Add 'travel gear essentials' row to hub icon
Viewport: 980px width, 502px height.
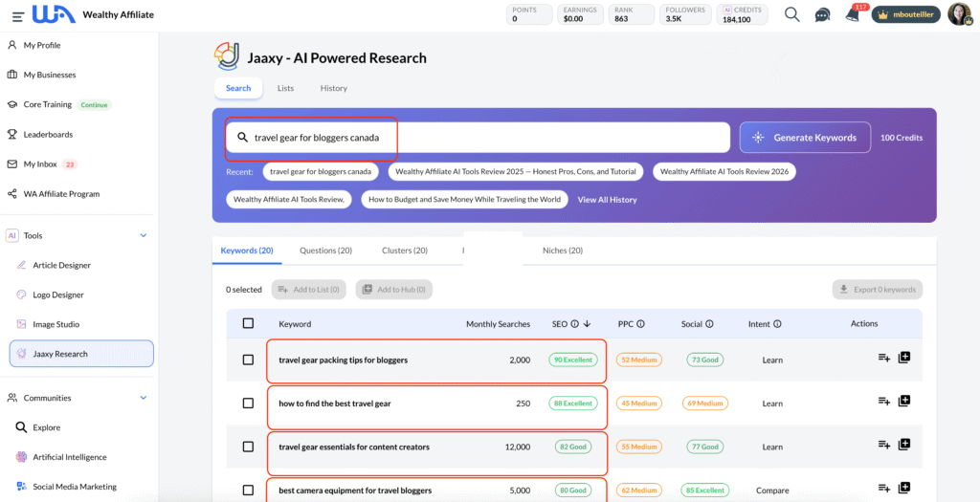903,445
